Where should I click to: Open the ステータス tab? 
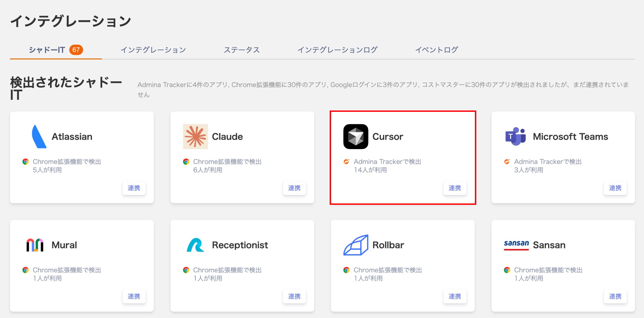[x=242, y=50]
